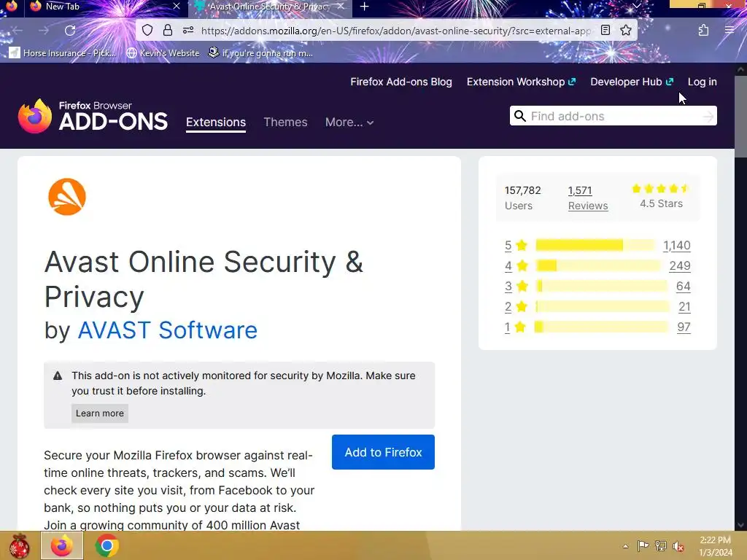The height and width of the screenshot is (560, 747).
Task: Select the Extensions menu item
Action: tap(216, 122)
